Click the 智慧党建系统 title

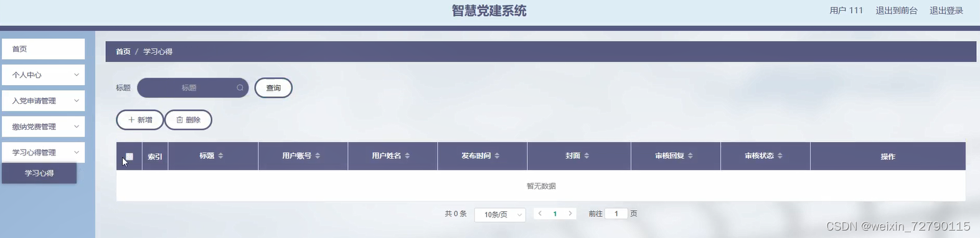(489, 11)
